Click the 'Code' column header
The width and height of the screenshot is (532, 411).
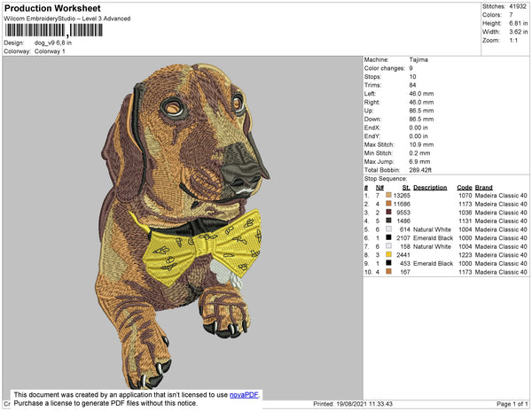click(465, 188)
